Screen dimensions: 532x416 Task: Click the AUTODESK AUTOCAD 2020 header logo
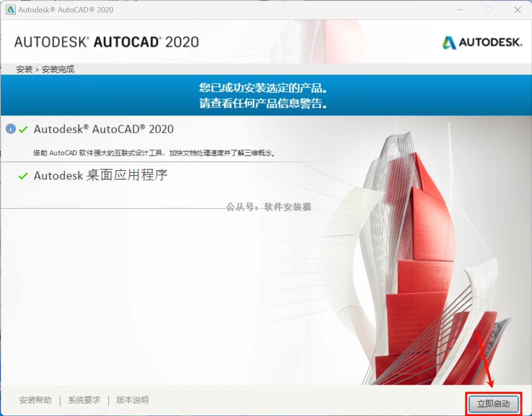point(106,41)
